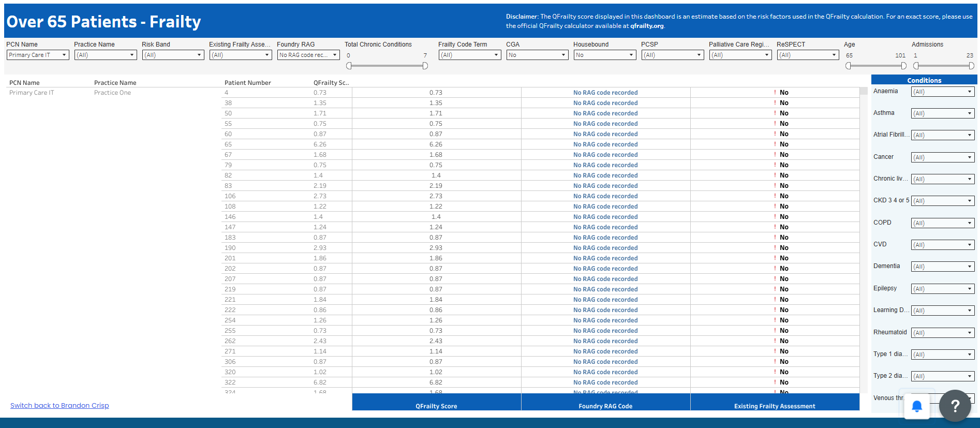This screenshot has width=980, height=428.
Task: Expand the Practice Name filter dropdown
Action: (x=106, y=55)
